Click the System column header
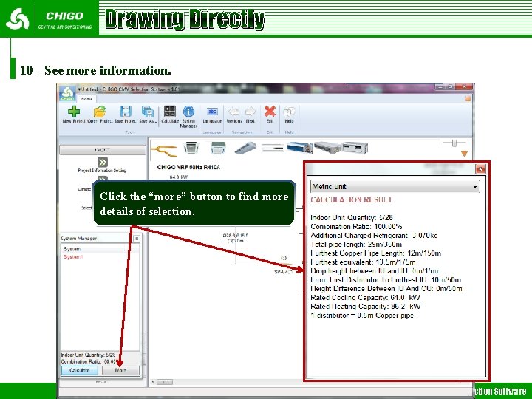This screenshot has height=399, width=532. coord(100,249)
